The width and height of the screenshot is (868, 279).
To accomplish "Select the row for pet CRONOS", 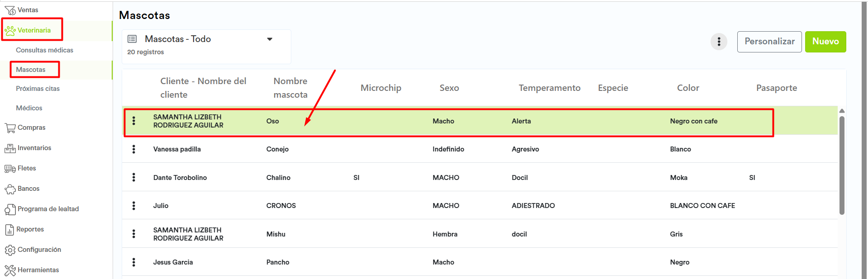I will [281, 206].
